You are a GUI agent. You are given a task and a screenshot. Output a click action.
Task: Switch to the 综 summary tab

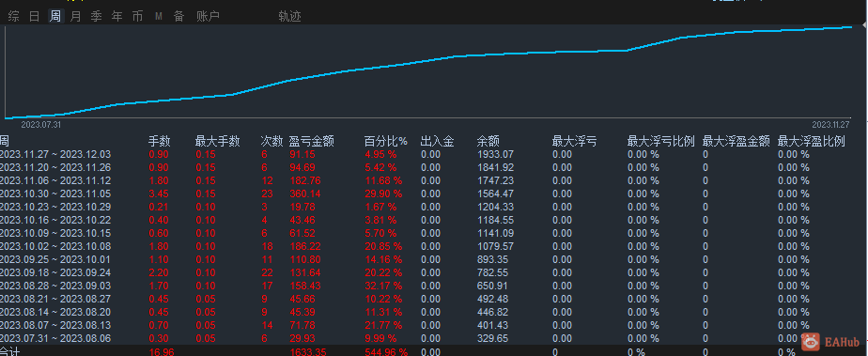pyautogui.click(x=14, y=17)
